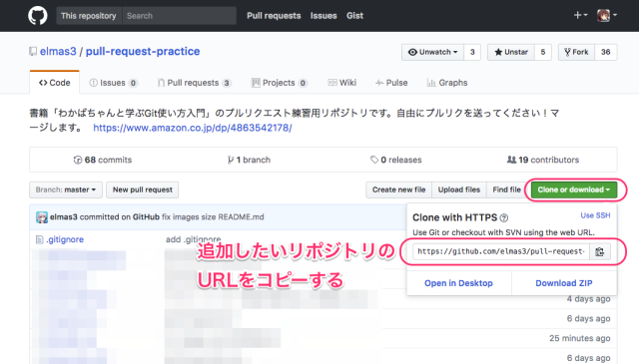The image size is (639, 364).
Task: Open pull-request-practice repository link
Action: click(x=143, y=51)
